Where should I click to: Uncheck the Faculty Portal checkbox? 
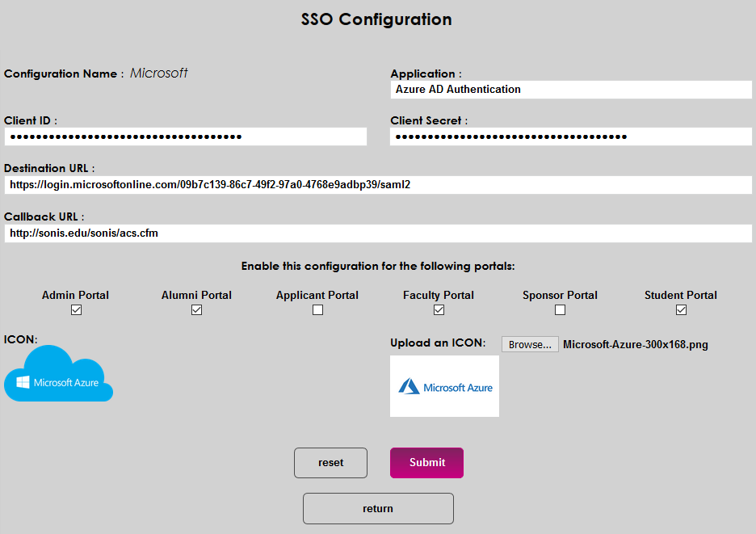coord(439,309)
